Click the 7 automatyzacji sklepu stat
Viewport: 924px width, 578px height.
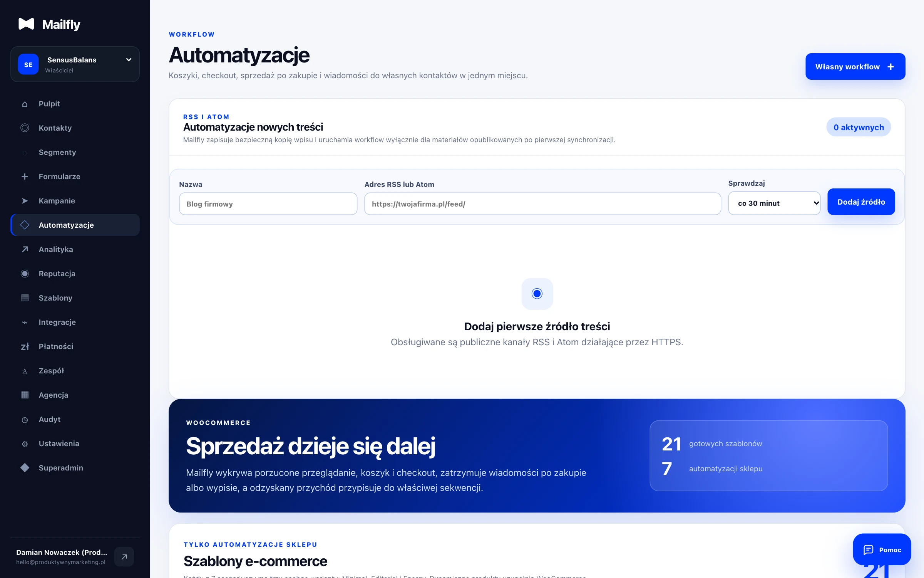(712, 469)
